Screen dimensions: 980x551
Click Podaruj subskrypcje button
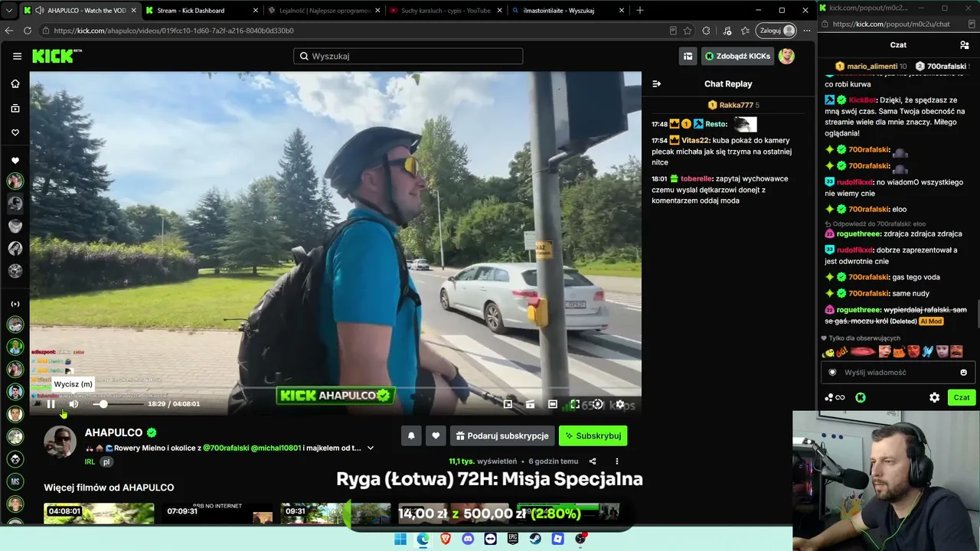(x=502, y=435)
